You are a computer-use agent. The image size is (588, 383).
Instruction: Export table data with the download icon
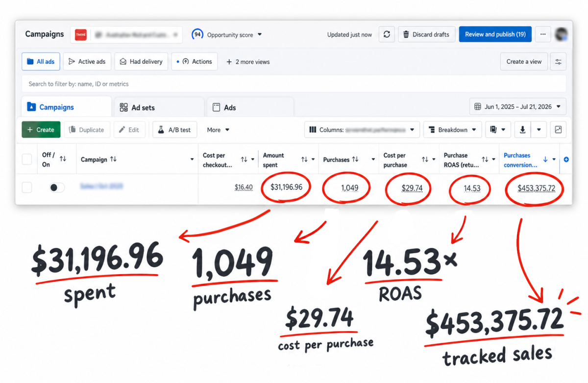coord(522,130)
